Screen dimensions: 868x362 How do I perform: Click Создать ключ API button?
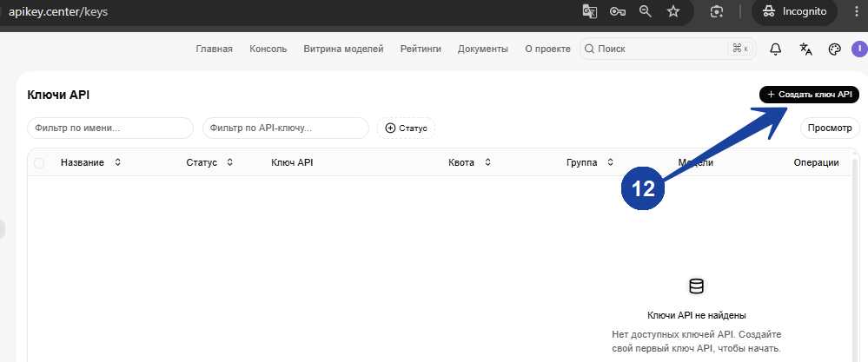click(809, 95)
